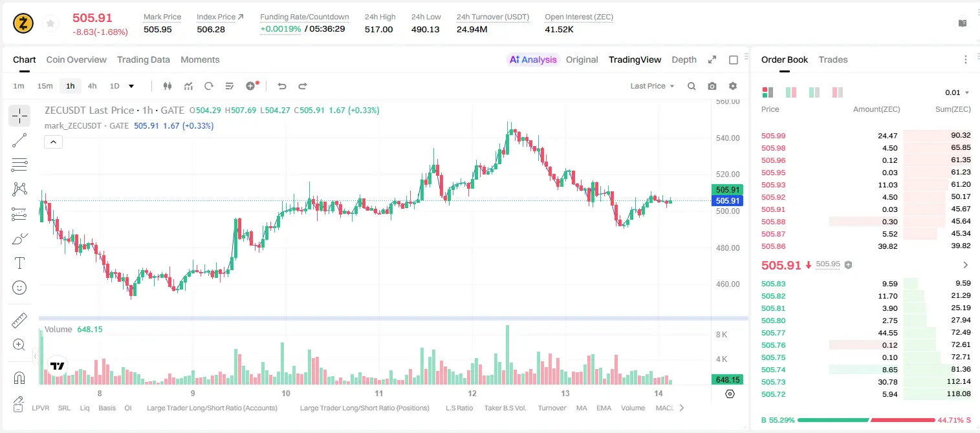The height and width of the screenshot is (433, 980).
Task: Open the candlestick chart type selector
Action: (168, 86)
